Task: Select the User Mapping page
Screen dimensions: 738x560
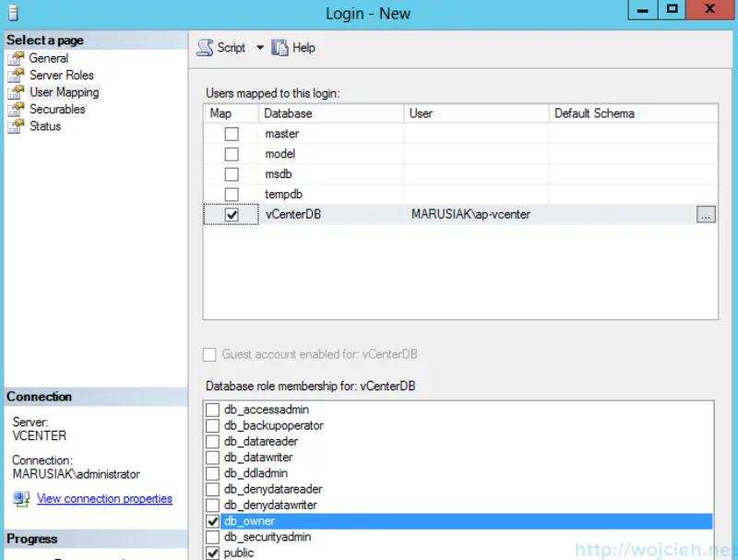Action: 65,92
